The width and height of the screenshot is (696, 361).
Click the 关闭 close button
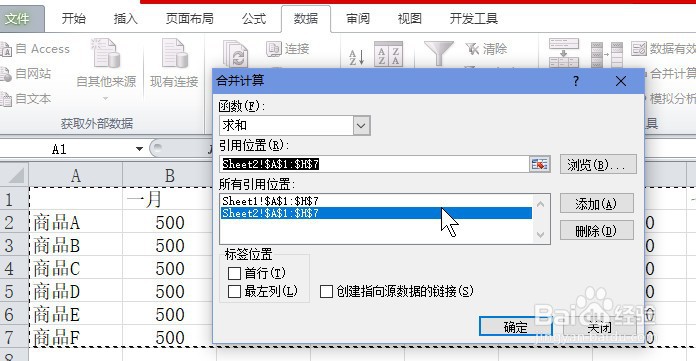pyautogui.click(x=600, y=328)
